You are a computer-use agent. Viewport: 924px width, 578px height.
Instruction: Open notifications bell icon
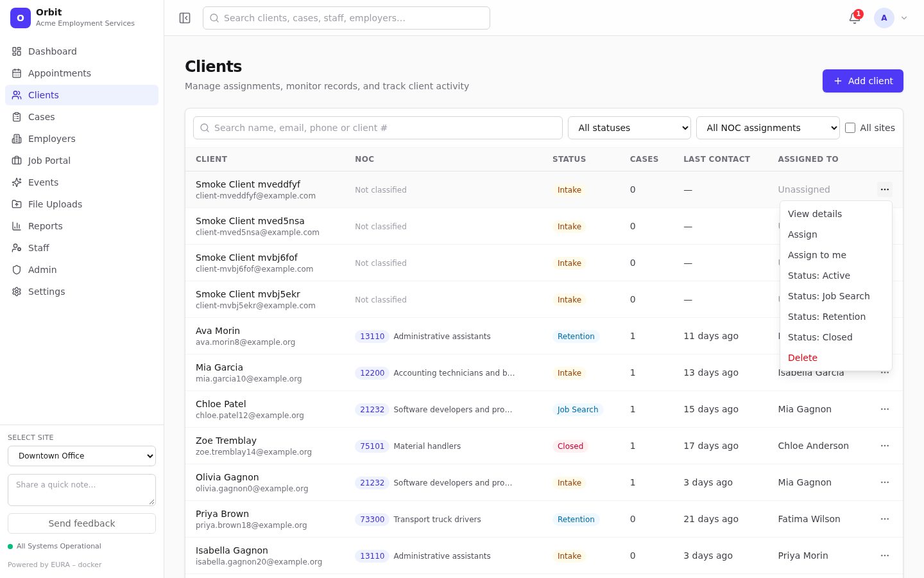point(855,18)
